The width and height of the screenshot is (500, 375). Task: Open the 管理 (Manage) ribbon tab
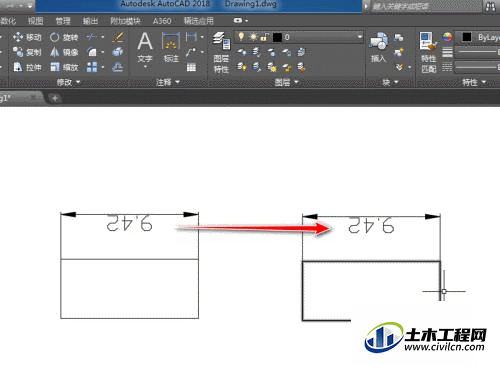point(63,21)
